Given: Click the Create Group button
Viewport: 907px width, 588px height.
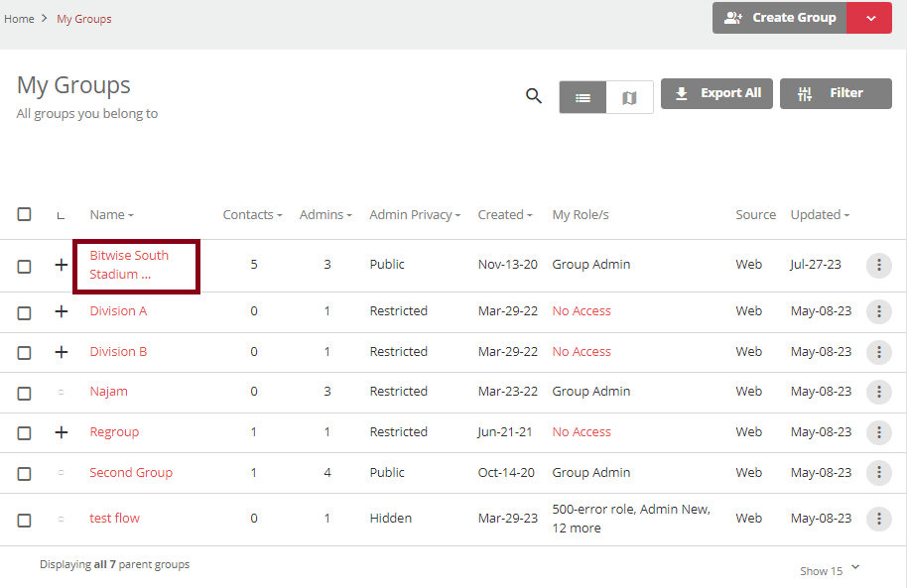Looking at the screenshot, I should 780,18.
